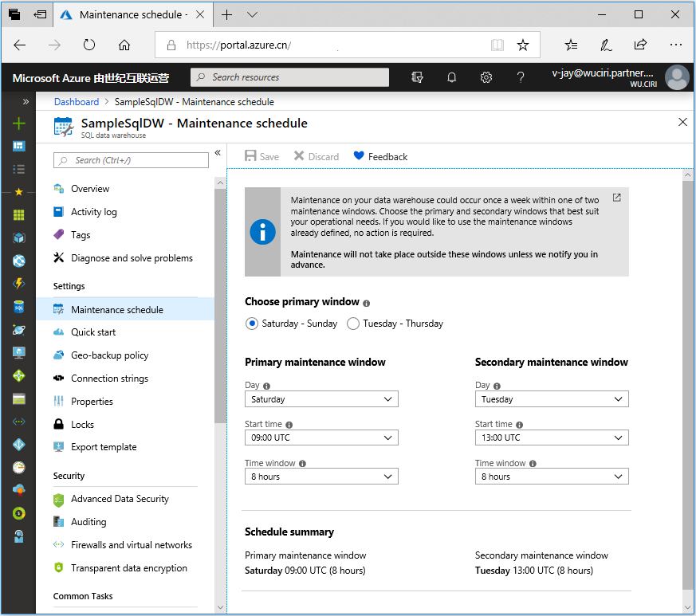Expand the left portal navigation rail
Image resolution: width=696 pixels, height=616 pixels.
click(26, 102)
